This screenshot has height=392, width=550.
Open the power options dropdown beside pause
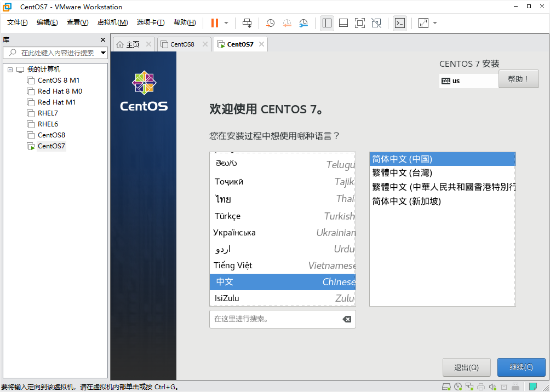[x=226, y=23]
